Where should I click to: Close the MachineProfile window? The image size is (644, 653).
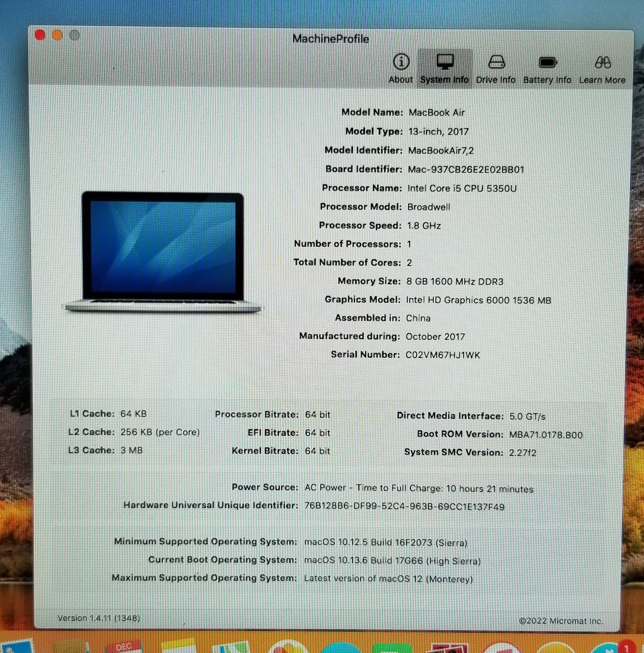40,35
